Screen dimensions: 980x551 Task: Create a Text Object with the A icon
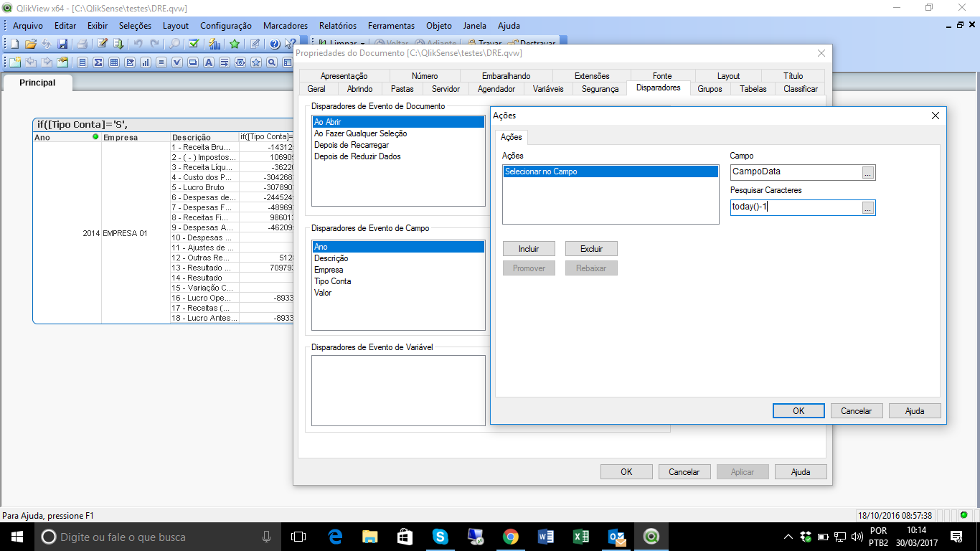click(209, 62)
